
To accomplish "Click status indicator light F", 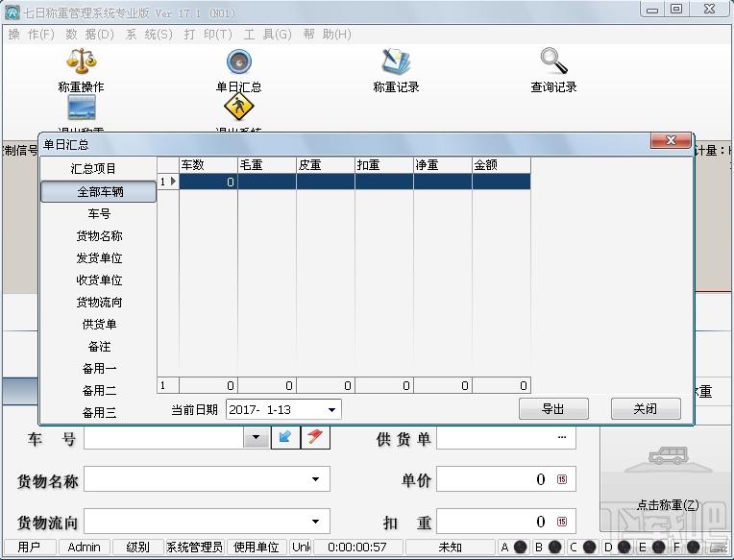I will 694,547.
